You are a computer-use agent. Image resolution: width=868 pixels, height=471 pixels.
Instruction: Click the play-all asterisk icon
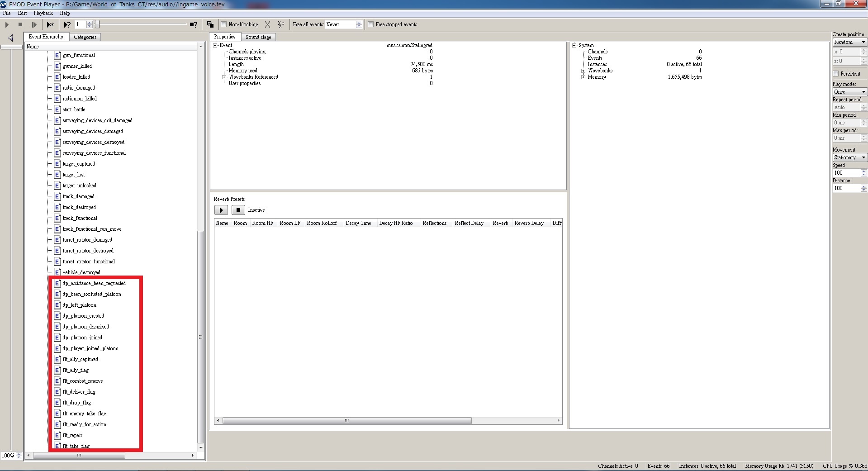click(50, 24)
